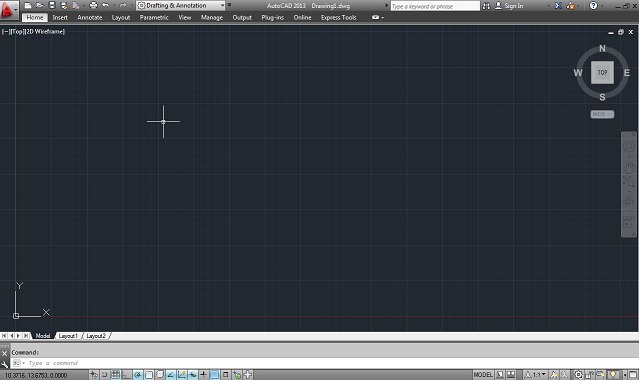Open the Express Tools ribbon tab

coord(339,18)
